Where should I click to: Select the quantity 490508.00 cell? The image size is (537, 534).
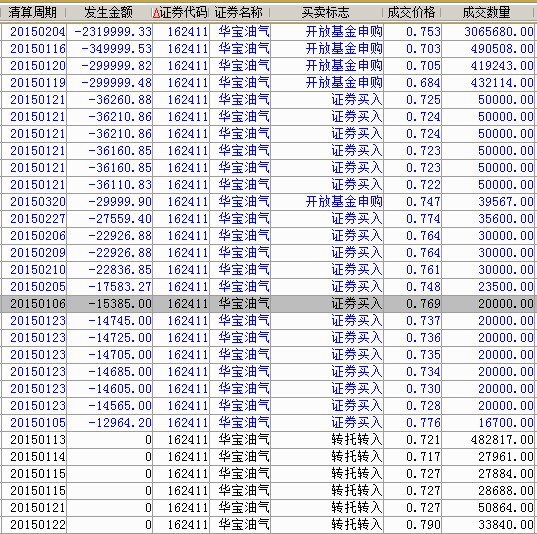coord(502,49)
